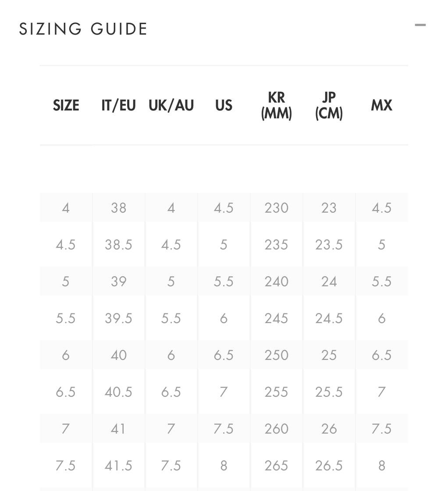Select the KR (MM) column header
This screenshot has width=448, height=491.
pyautogui.click(x=276, y=105)
